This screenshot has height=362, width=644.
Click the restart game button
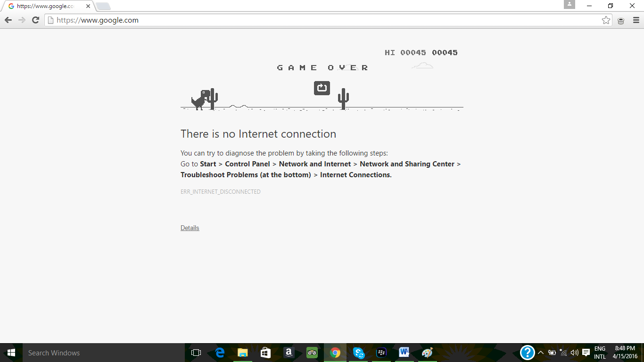pos(322,88)
